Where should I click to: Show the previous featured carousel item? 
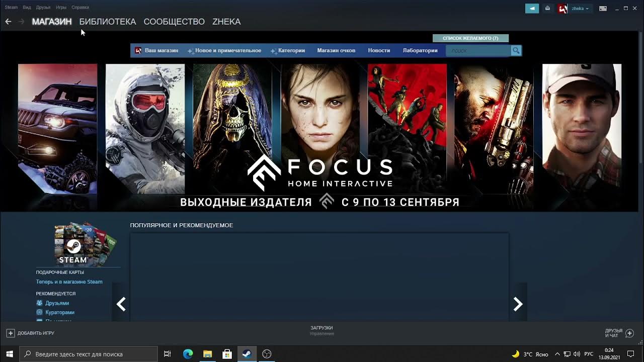click(x=121, y=304)
